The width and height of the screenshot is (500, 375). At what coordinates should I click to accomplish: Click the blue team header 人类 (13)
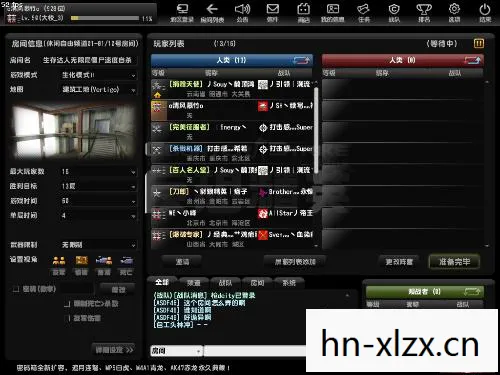pos(232,60)
